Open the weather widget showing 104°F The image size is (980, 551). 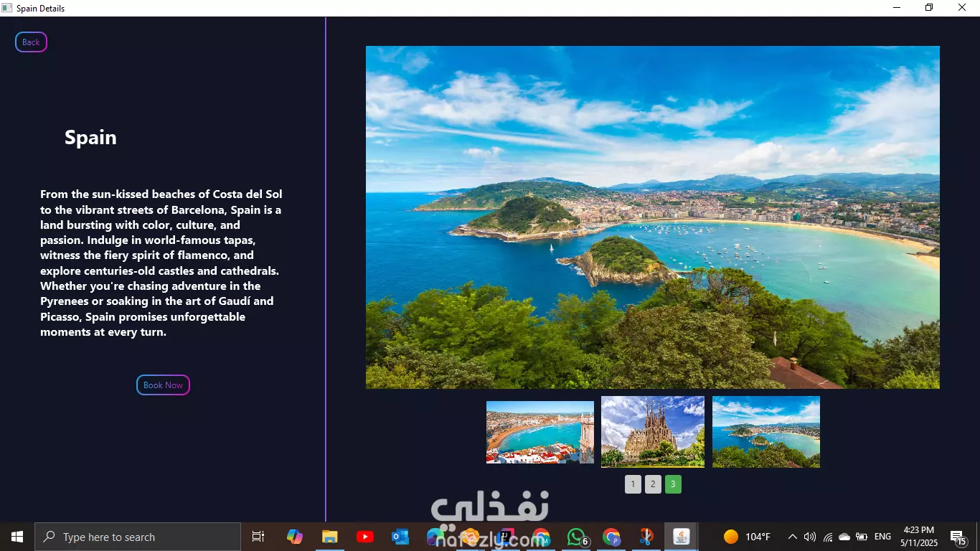coord(747,537)
